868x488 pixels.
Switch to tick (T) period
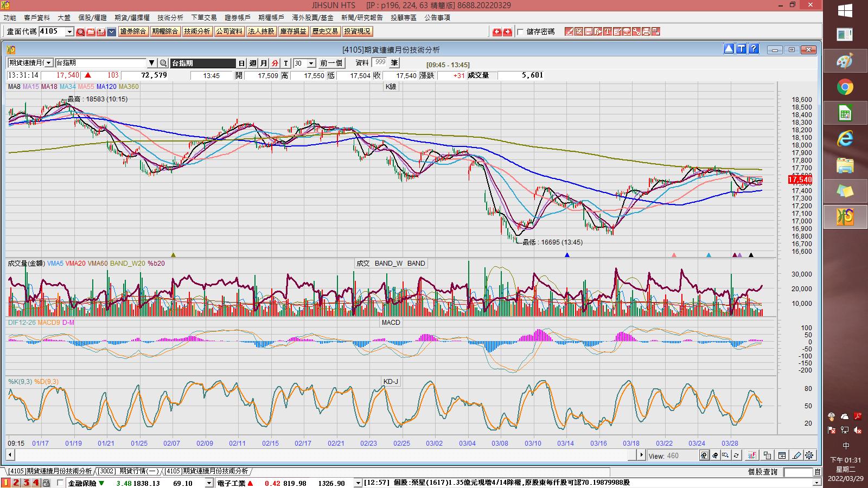click(286, 63)
